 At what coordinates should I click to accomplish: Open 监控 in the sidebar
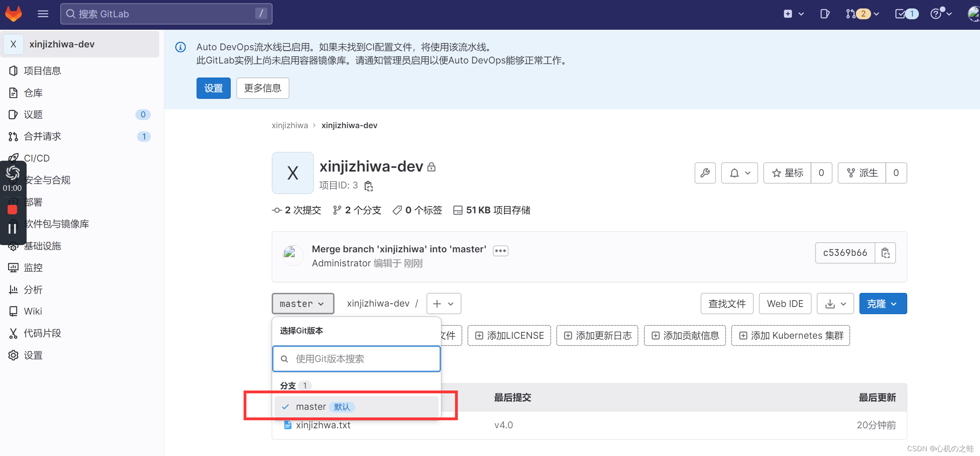(80, 268)
